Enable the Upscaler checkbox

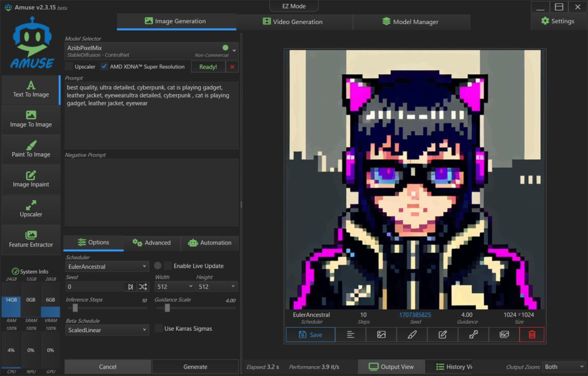69,67
